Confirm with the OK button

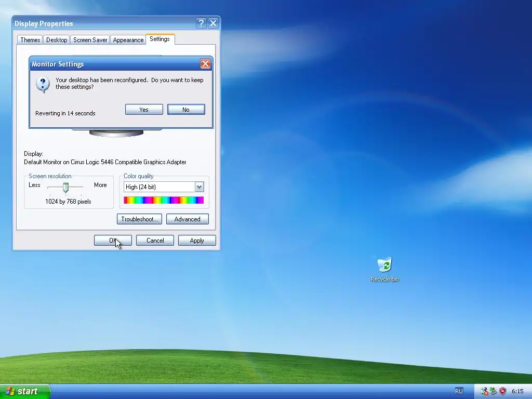point(113,241)
